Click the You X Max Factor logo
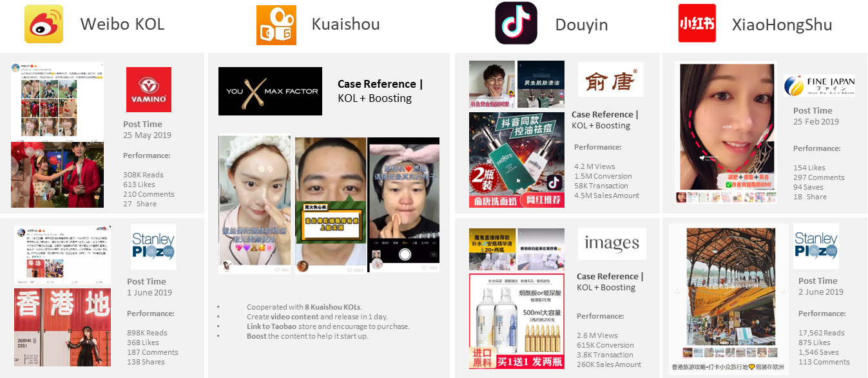Image resolution: width=868 pixels, height=378 pixels. [270, 91]
